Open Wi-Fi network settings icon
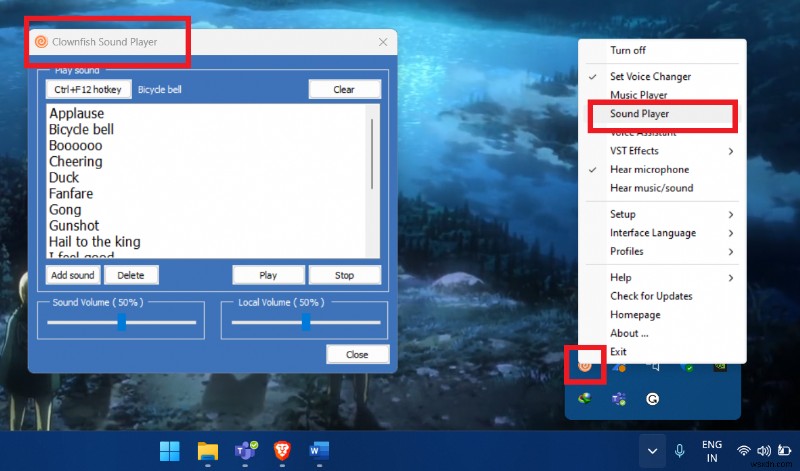Viewport: 800px width, 471px height. 744,451
